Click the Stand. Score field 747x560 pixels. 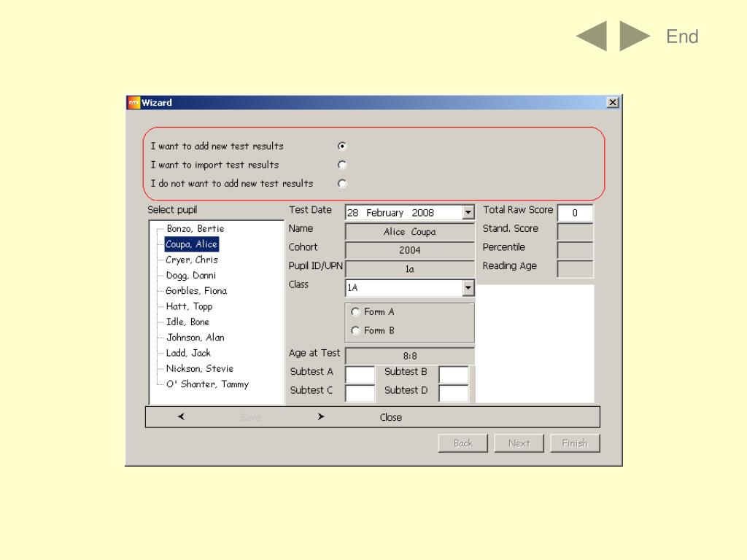(575, 231)
